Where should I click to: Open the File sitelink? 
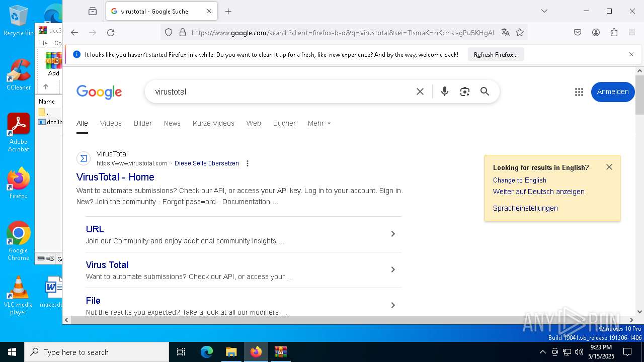pos(93,301)
